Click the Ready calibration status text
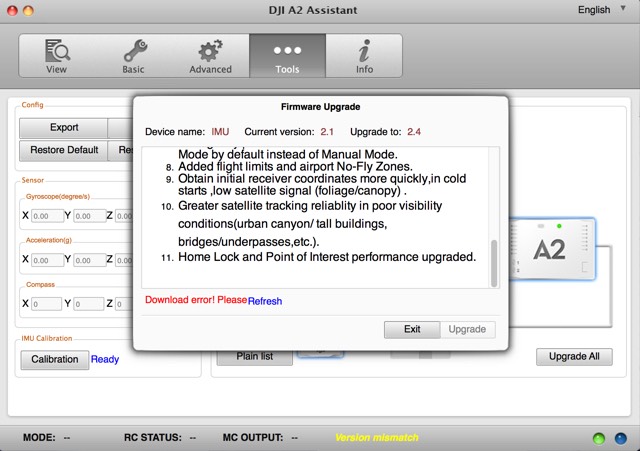This screenshot has height=451, width=640. [105, 360]
